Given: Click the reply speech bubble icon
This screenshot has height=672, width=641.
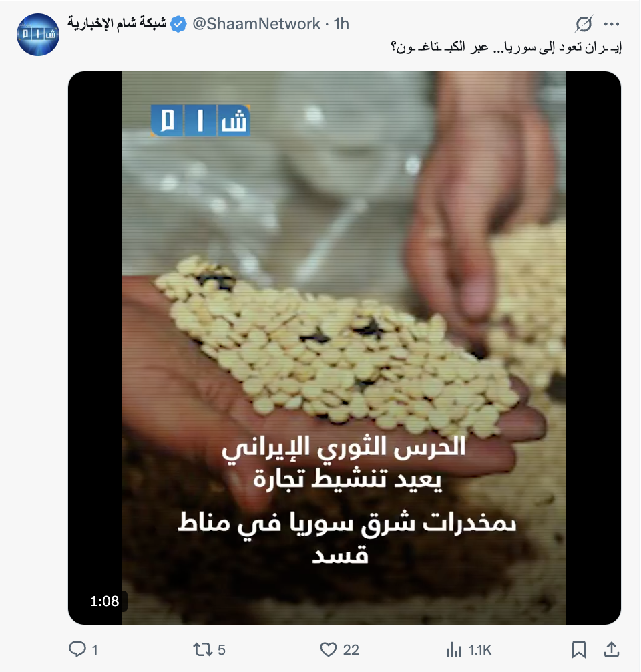Looking at the screenshot, I should click(77, 649).
